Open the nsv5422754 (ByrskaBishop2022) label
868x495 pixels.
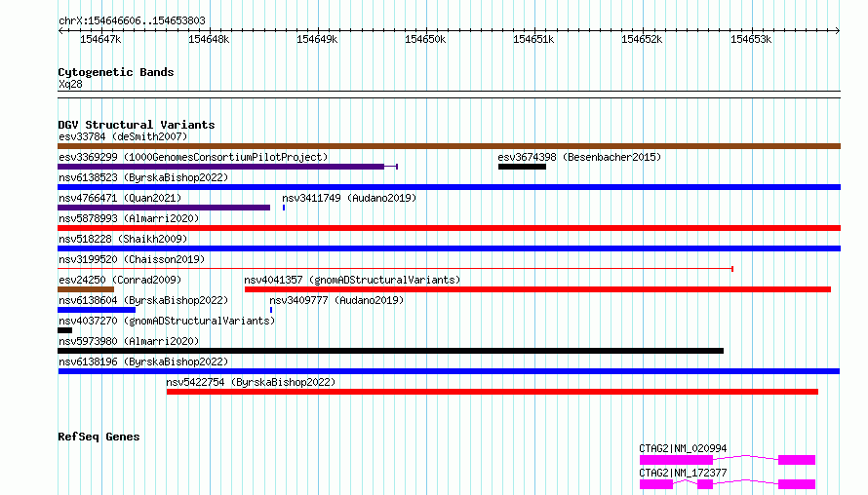[251, 382]
